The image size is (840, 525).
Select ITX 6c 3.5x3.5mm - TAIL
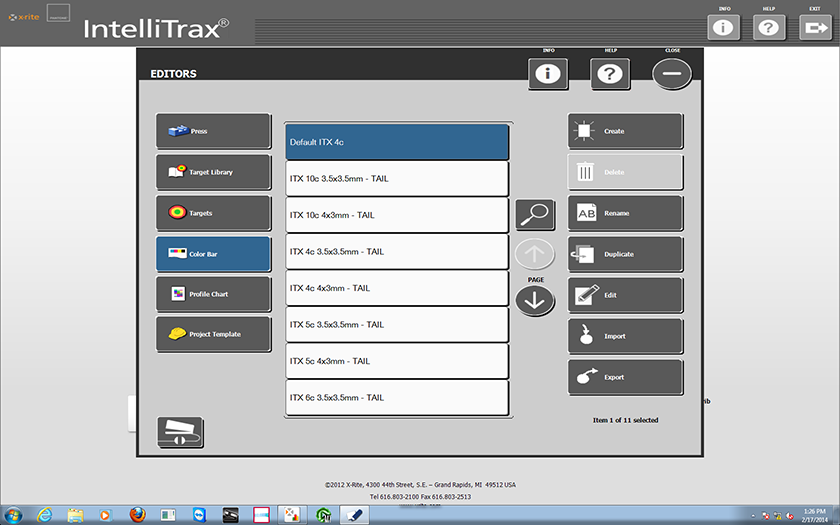397,397
